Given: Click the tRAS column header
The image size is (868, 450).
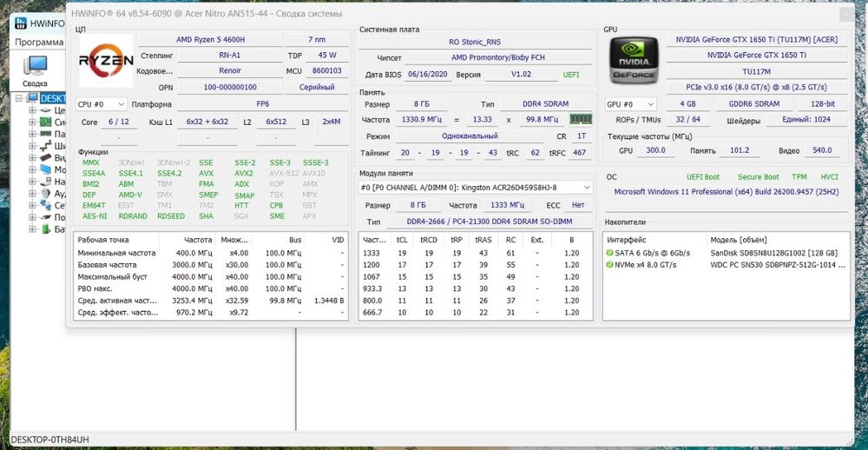Looking at the screenshot, I should click(483, 240).
